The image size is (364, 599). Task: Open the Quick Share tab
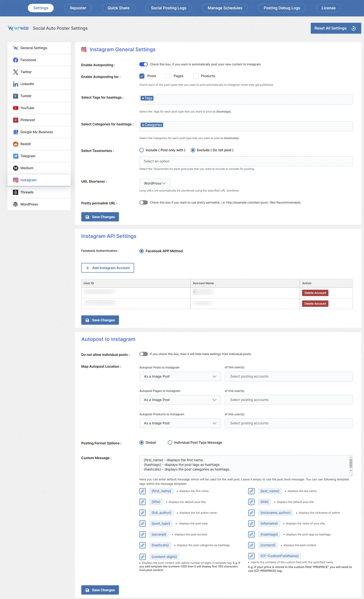[x=118, y=8]
